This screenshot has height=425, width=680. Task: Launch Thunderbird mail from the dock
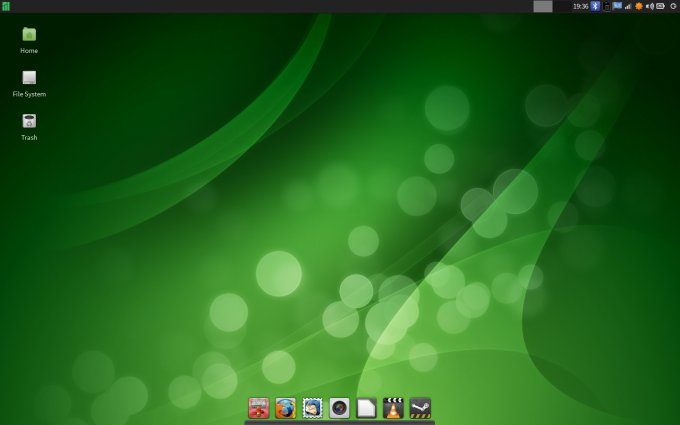pyautogui.click(x=313, y=408)
